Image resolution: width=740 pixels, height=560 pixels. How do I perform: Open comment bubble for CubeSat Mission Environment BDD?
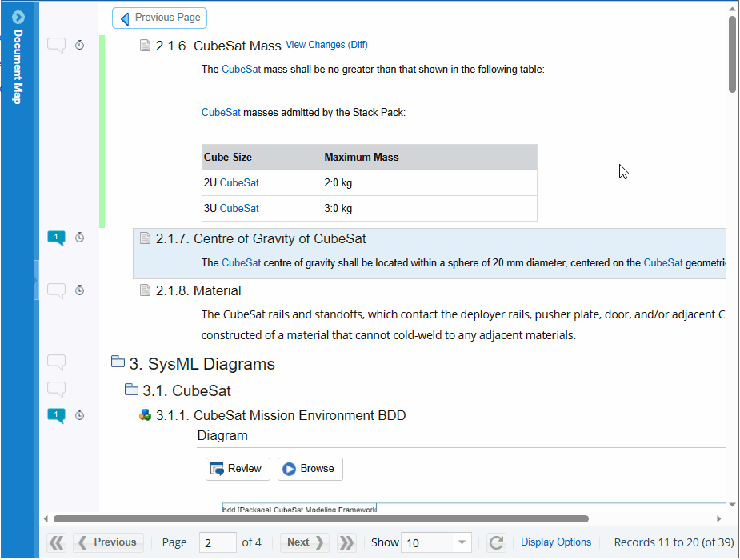pos(56,415)
